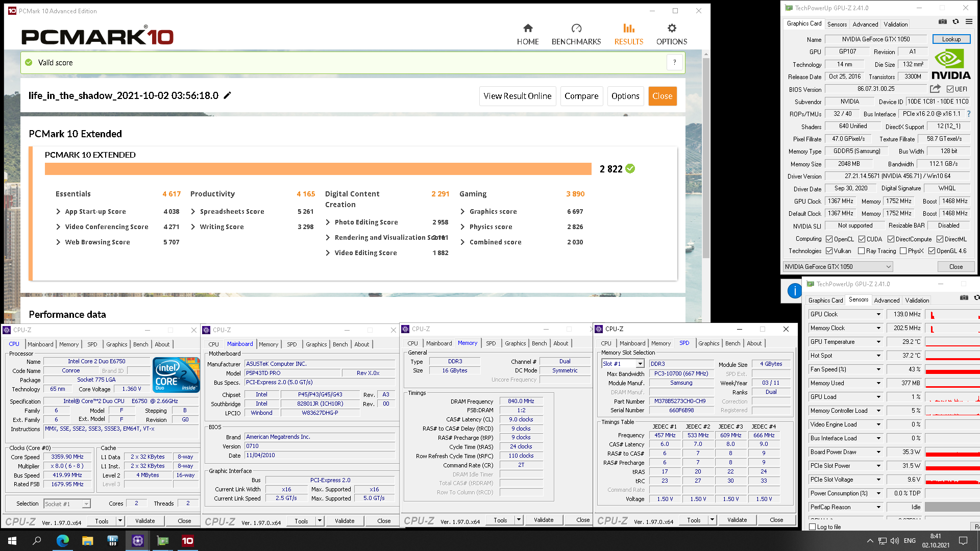Screen dimensions: 980x551
Task: Click the BIOS export share icon
Action: (x=935, y=89)
